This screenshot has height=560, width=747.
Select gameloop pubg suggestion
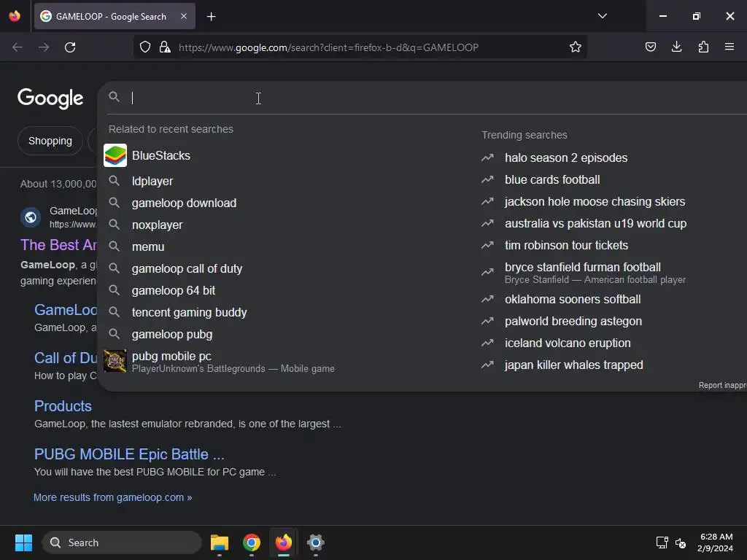172,335
